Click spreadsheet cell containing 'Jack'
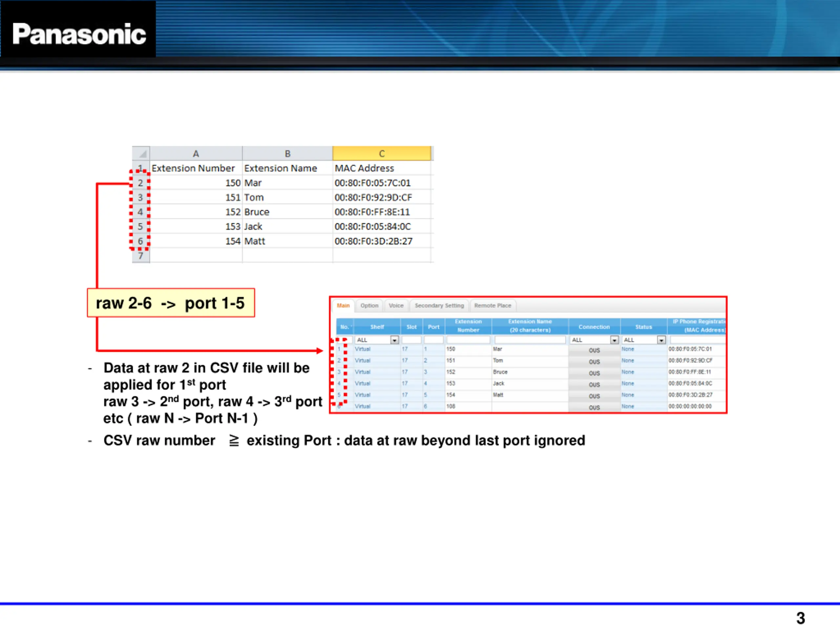 (x=287, y=226)
